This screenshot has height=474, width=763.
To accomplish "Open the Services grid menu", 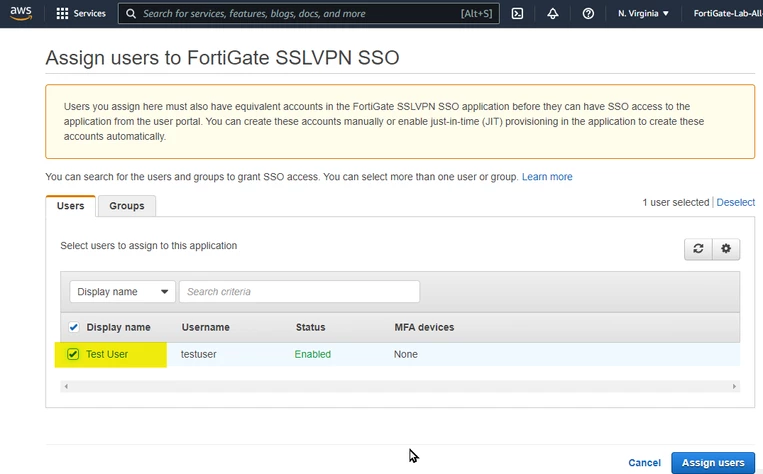I will tap(81, 13).
